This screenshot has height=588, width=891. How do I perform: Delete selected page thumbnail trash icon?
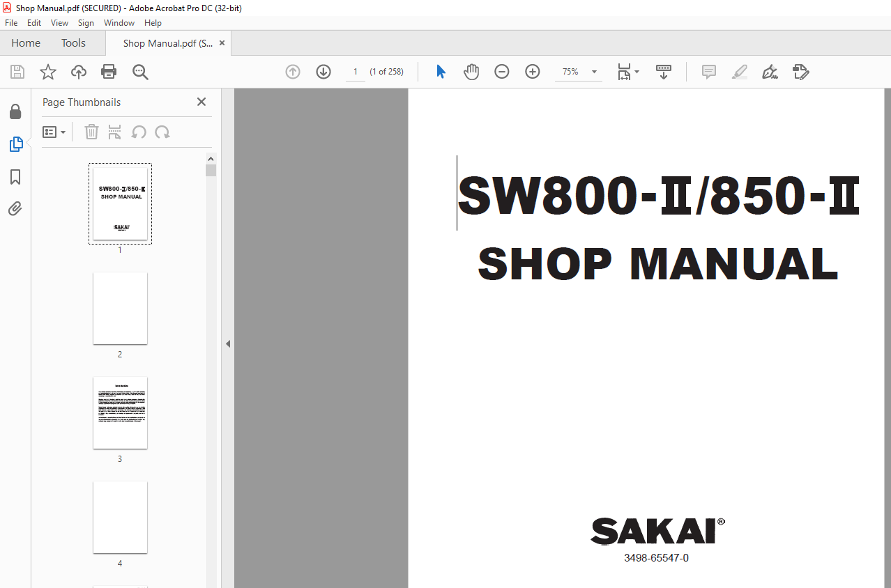91,132
